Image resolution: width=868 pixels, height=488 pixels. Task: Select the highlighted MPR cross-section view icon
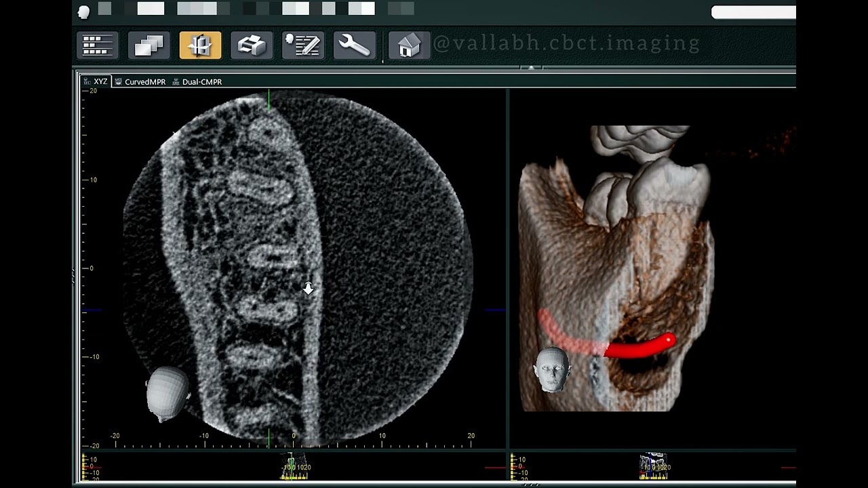point(200,45)
